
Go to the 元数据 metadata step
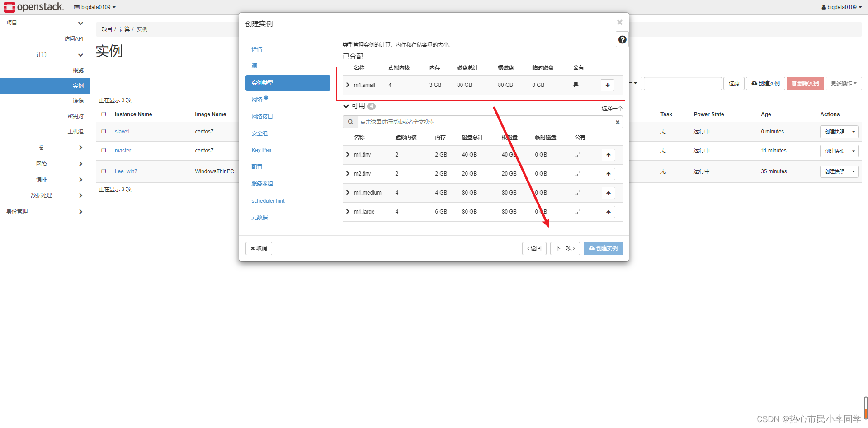click(x=259, y=218)
